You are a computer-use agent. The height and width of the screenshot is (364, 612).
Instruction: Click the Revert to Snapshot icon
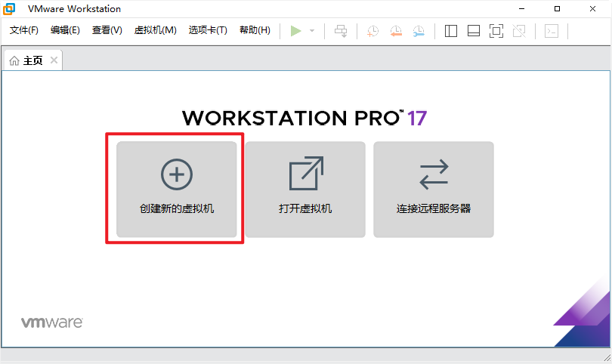tap(396, 31)
